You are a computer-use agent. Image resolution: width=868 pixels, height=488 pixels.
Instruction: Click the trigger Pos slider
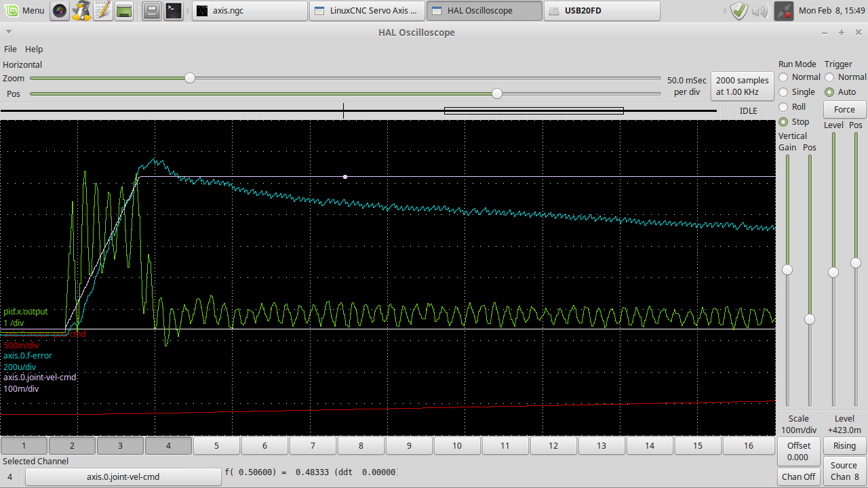(x=856, y=270)
